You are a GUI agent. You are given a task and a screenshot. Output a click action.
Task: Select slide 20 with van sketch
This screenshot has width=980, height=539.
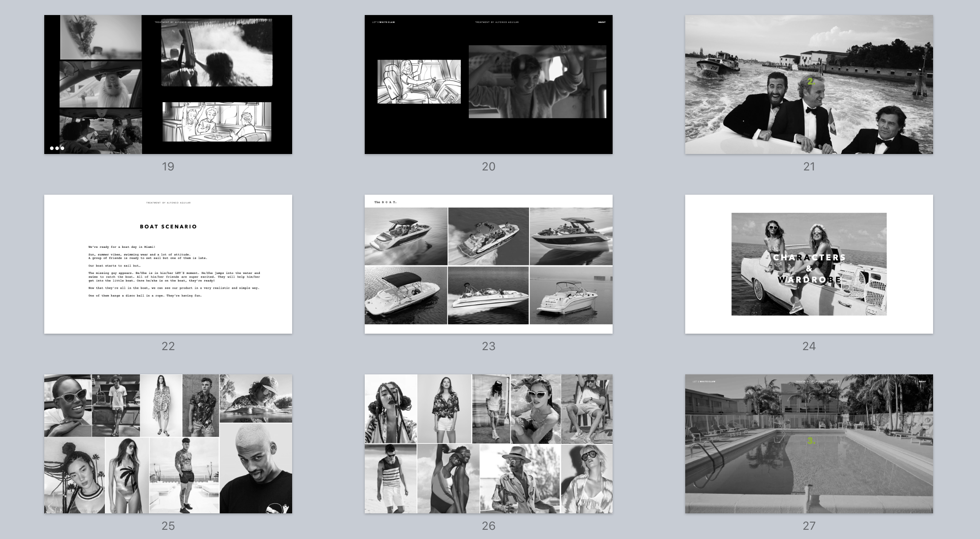point(488,85)
